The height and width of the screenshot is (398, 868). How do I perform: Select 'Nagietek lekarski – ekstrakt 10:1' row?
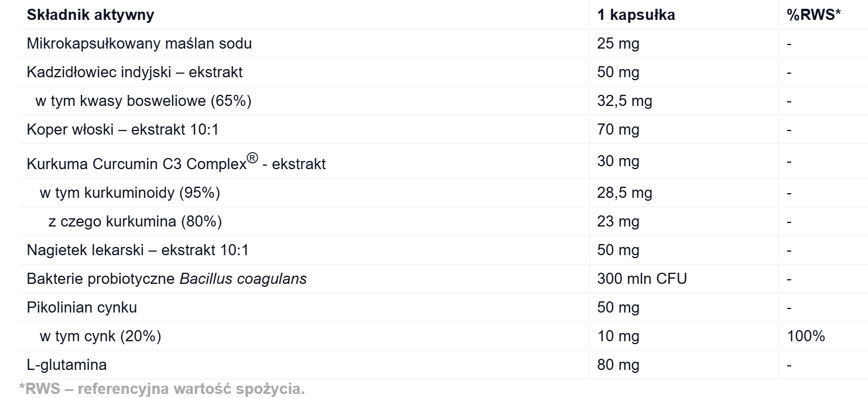click(138, 250)
